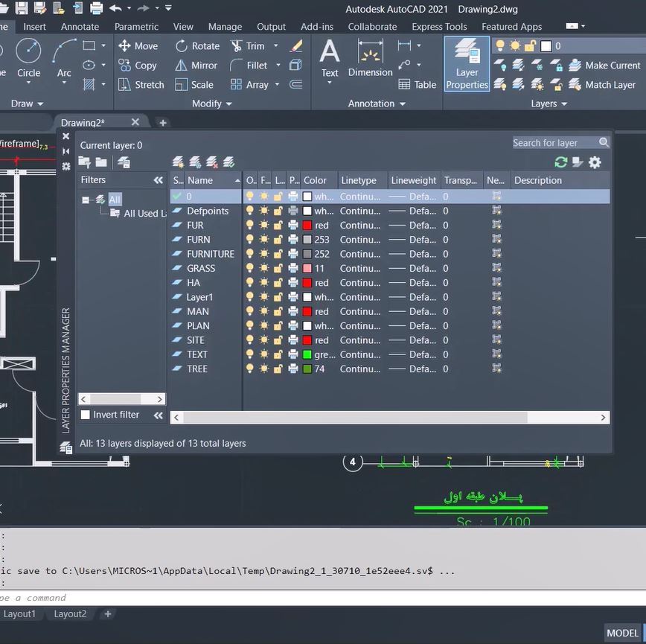Create a new property filter
The height and width of the screenshot is (644, 646).
[x=84, y=162]
